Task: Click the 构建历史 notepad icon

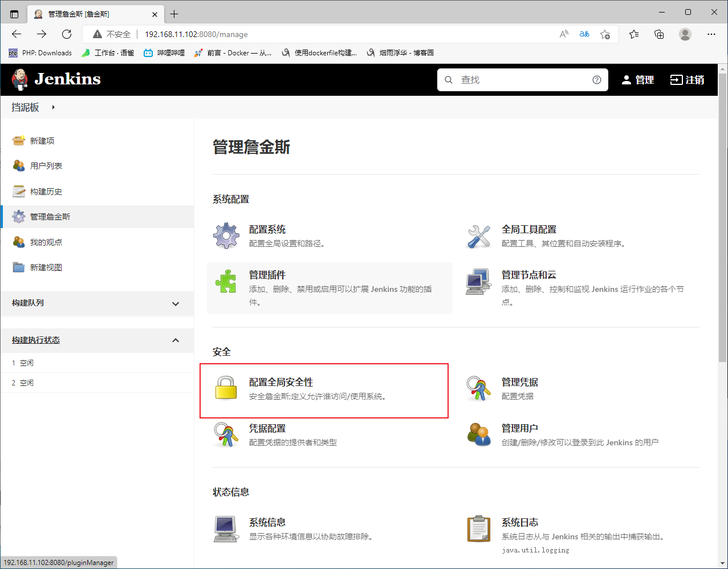Action: (x=19, y=191)
